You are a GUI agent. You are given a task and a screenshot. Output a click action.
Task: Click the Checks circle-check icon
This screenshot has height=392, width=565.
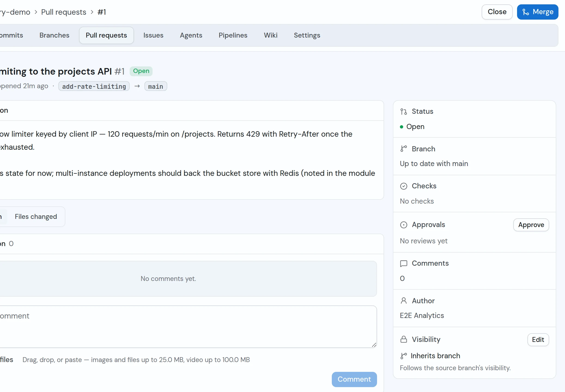[403, 186]
